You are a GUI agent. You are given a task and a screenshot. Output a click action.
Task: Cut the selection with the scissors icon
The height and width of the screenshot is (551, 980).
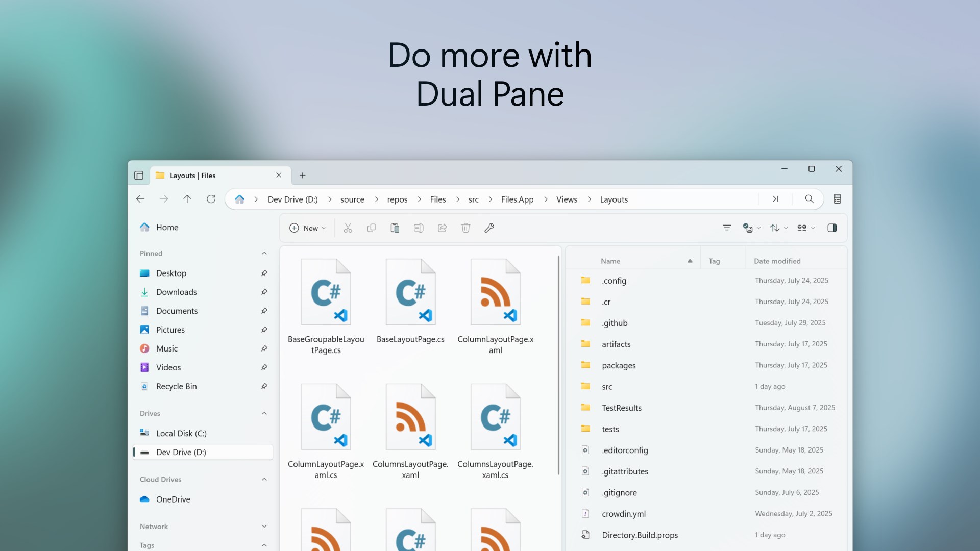[348, 228]
